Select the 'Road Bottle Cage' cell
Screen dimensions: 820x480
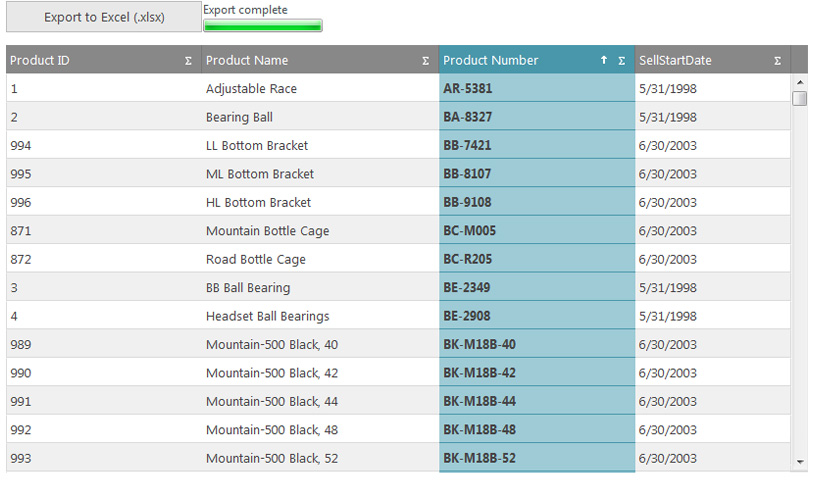(x=320, y=259)
